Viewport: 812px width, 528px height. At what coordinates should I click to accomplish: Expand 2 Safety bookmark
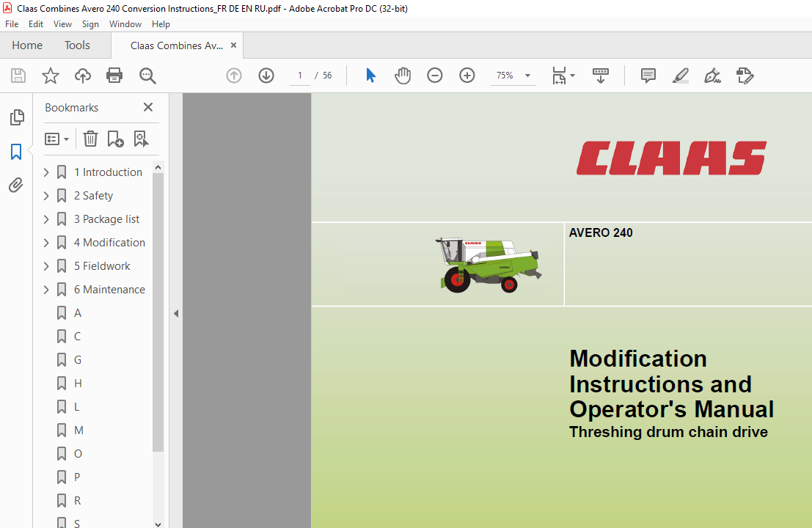46,196
